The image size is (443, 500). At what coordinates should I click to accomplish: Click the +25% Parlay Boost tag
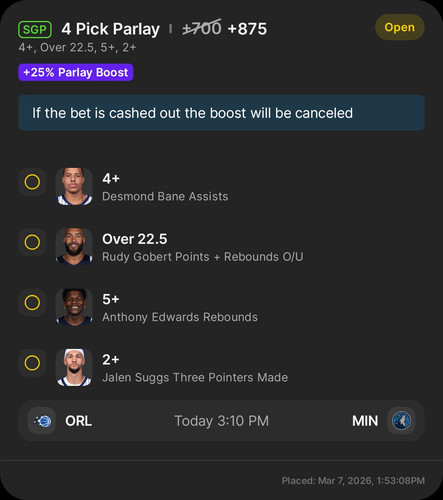click(76, 72)
